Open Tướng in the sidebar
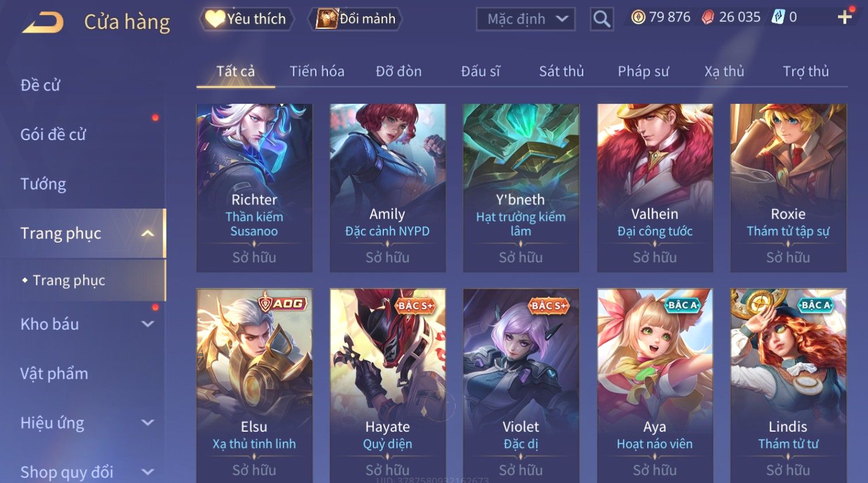 (43, 184)
